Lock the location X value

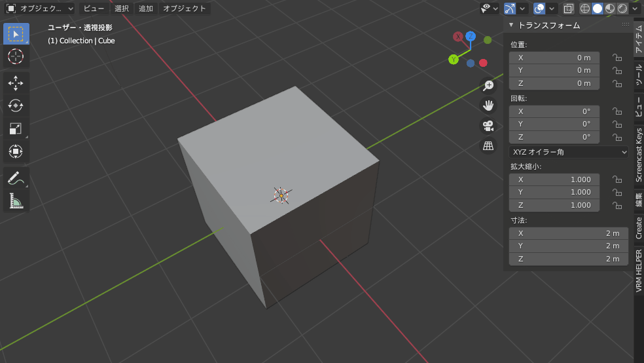pos(617,58)
